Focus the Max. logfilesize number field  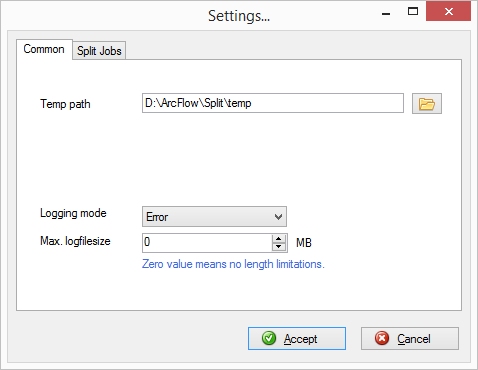tap(207, 243)
